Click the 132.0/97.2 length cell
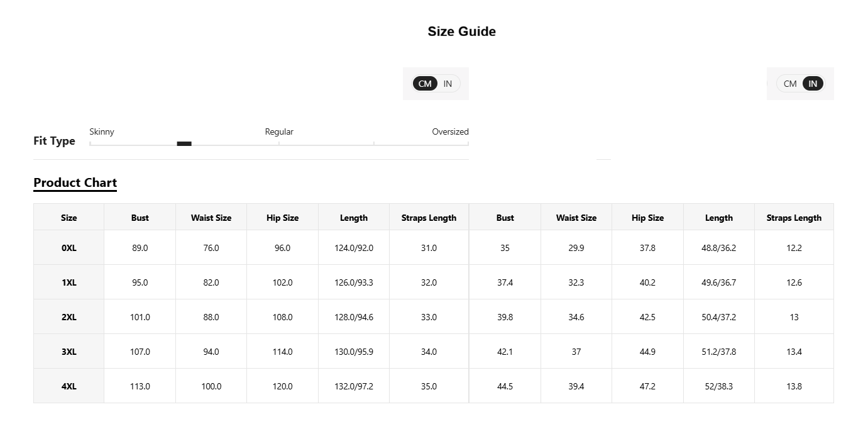The width and height of the screenshot is (868, 441). (354, 386)
